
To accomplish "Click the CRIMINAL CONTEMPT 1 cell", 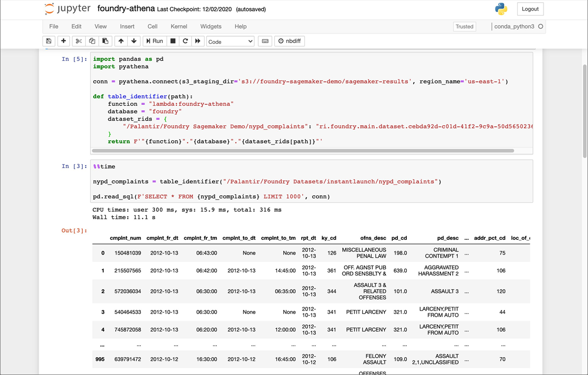I will coord(442,253).
